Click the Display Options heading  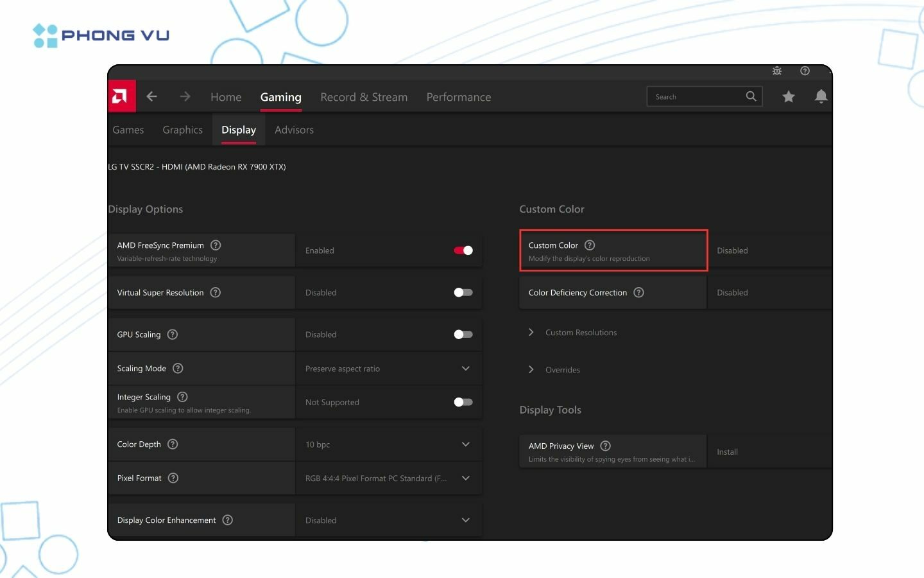146,209
